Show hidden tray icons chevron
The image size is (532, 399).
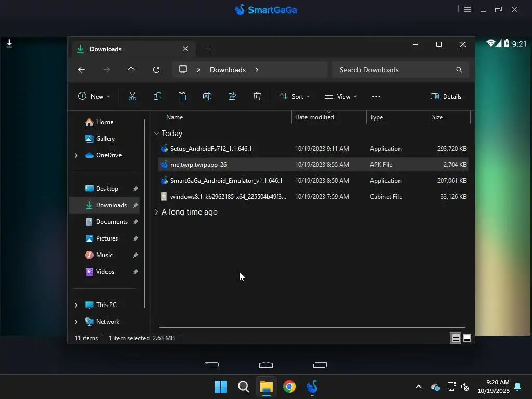[x=419, y=387]
